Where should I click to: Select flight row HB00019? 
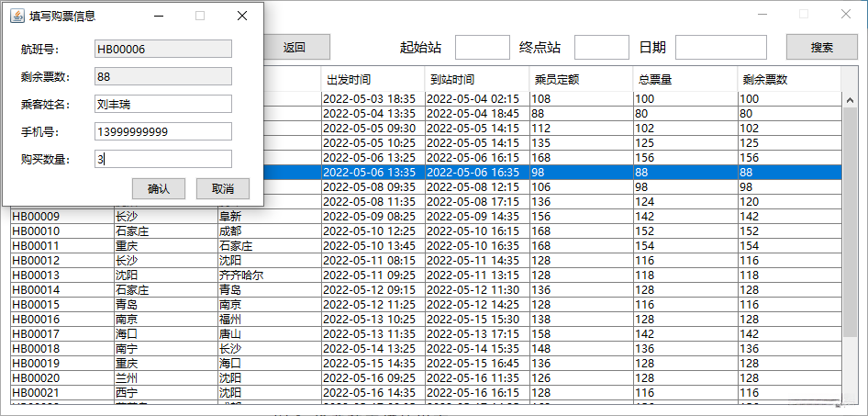(427, 364)
